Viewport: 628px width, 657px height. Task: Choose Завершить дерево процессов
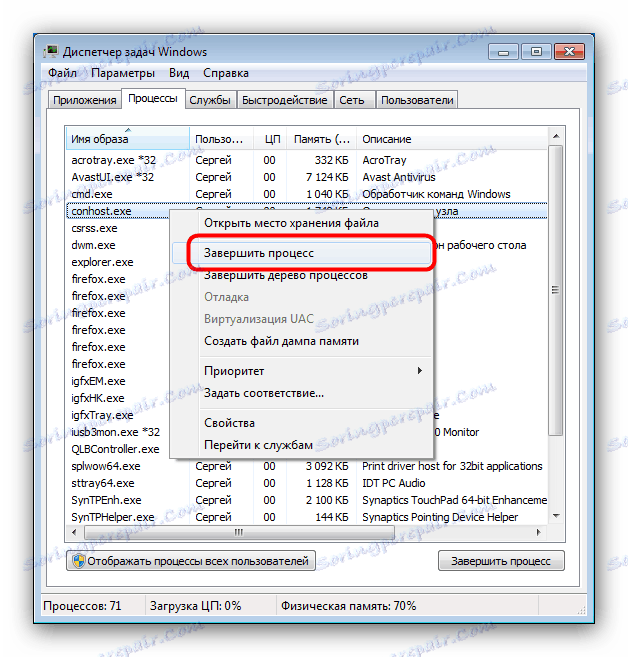click(x=302, y=275)
